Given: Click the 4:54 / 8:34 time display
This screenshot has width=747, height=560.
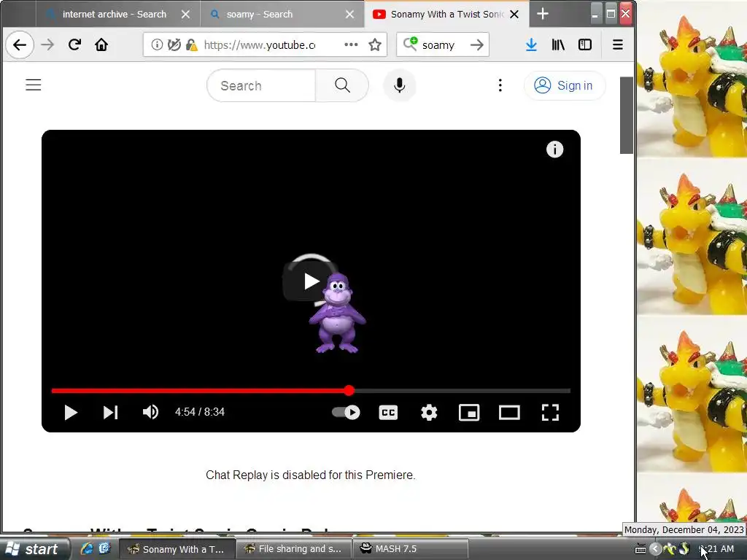Looking at the screenshot, I should pyautogui.click(x=200, y=412).
